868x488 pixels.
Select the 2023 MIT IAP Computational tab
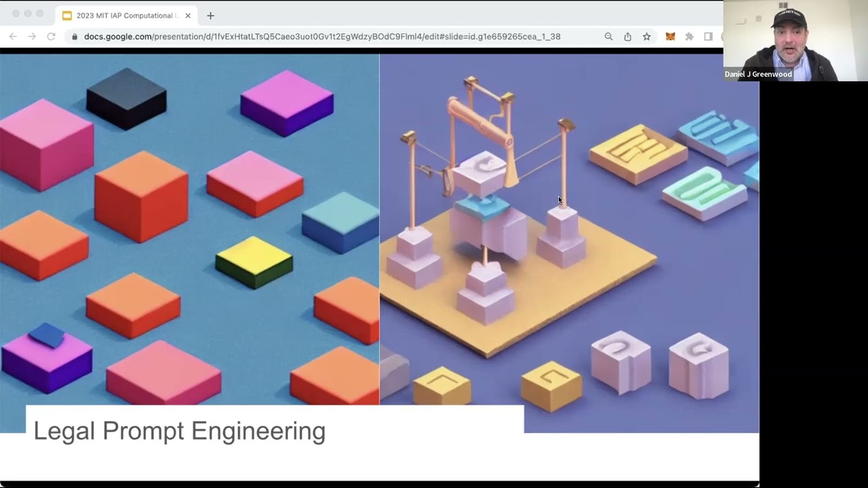click(x=126, y=16)
